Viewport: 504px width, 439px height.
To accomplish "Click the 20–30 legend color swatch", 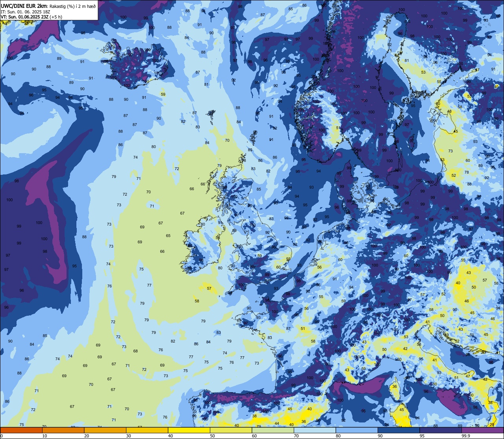I will (x=105, y=430).
